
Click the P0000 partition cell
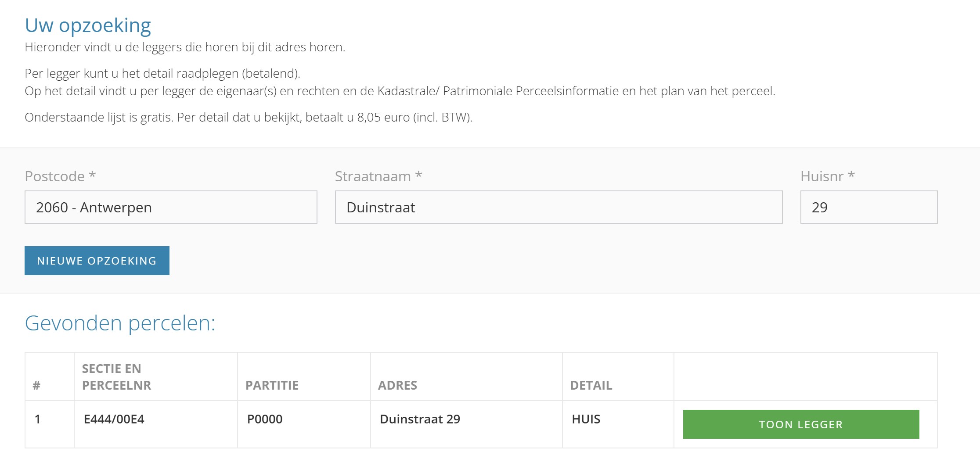click(265, 419)
